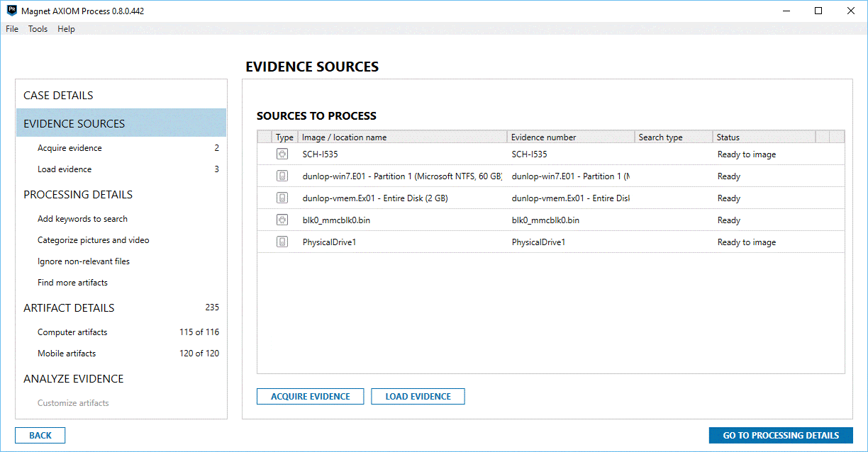Screen dimensions: 868x452
Task: Select the dunlop-win7.E01 Partition 1 image name
Action: click(402, 176)
